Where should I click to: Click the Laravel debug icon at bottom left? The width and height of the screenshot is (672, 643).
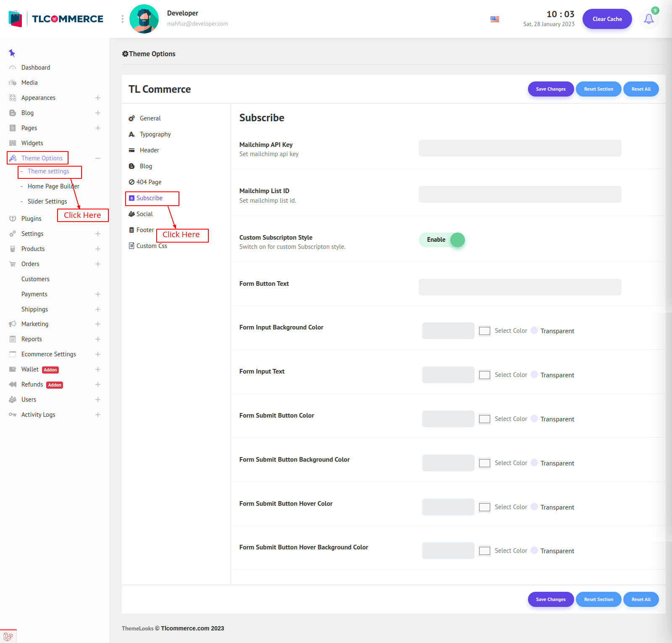8,636
